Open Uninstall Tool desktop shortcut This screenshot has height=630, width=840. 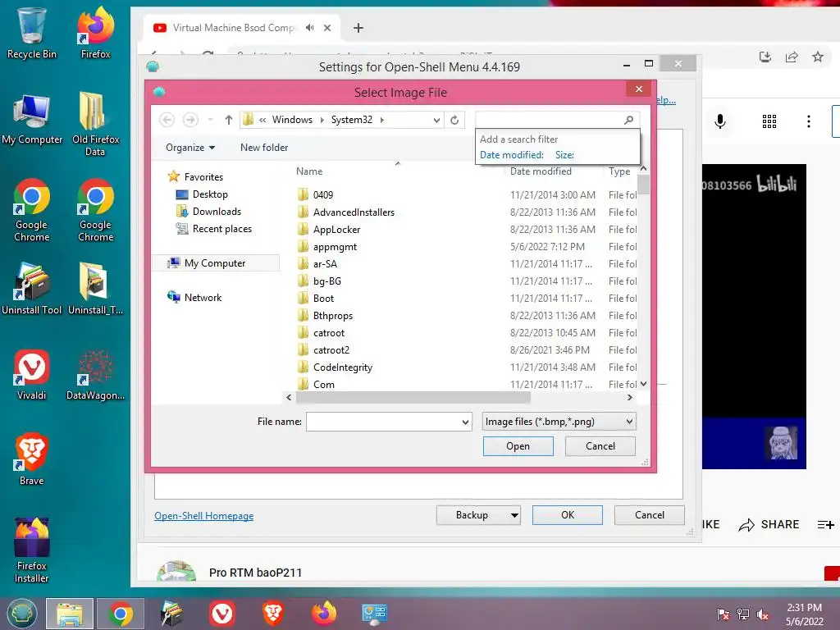pyautogui.click(x=32, y=290)
